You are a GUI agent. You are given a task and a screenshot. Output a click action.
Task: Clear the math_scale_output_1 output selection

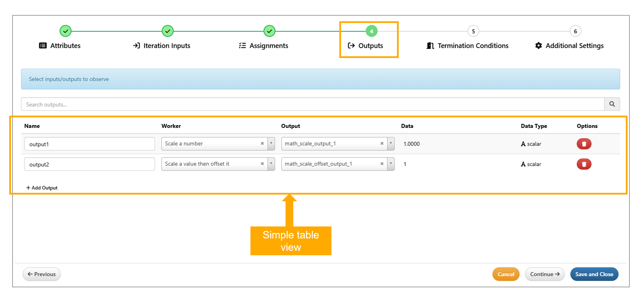(382, 144)
